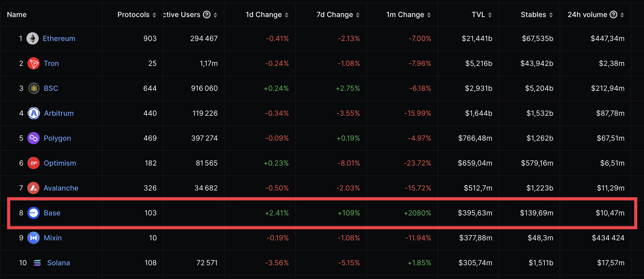Select Ethereum protocols count 903
Viewport: 644px width, 279px height.
pos(150,38)
